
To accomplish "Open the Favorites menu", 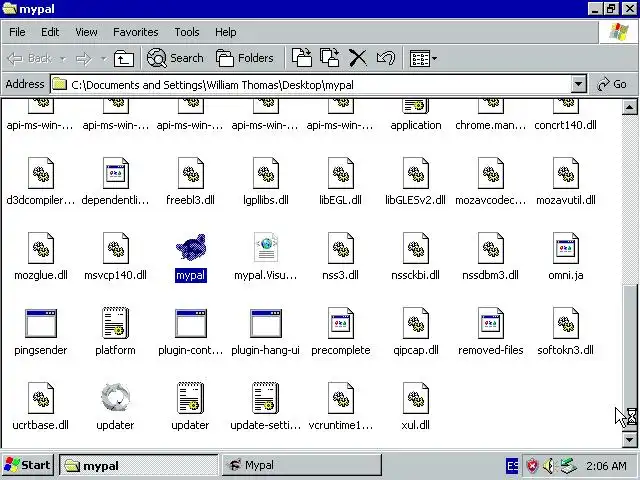I will (136, 32).
